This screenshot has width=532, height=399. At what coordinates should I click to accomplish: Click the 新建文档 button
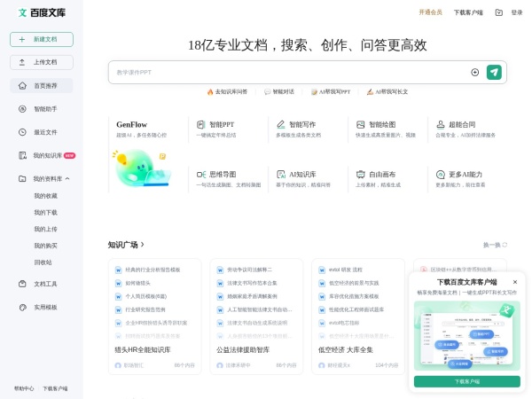click(x=42, y=39)
